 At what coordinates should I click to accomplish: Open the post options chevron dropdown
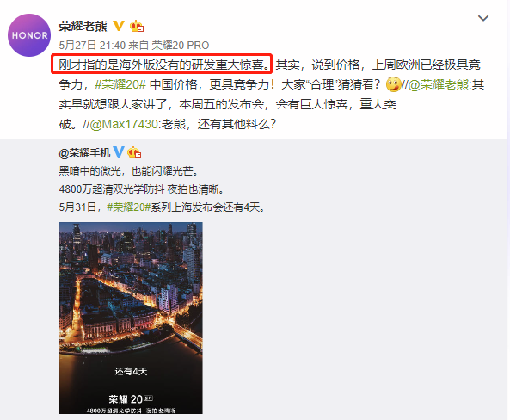(483, 18)
